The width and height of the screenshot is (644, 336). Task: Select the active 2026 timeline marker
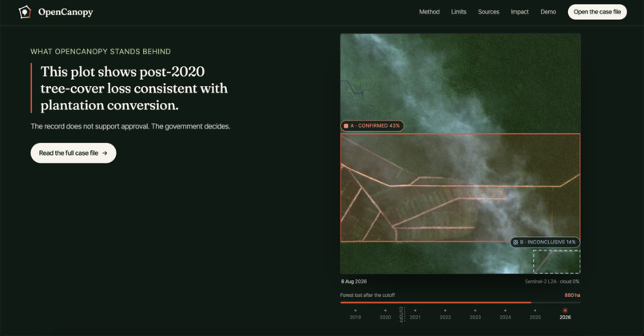coord(565,314)
